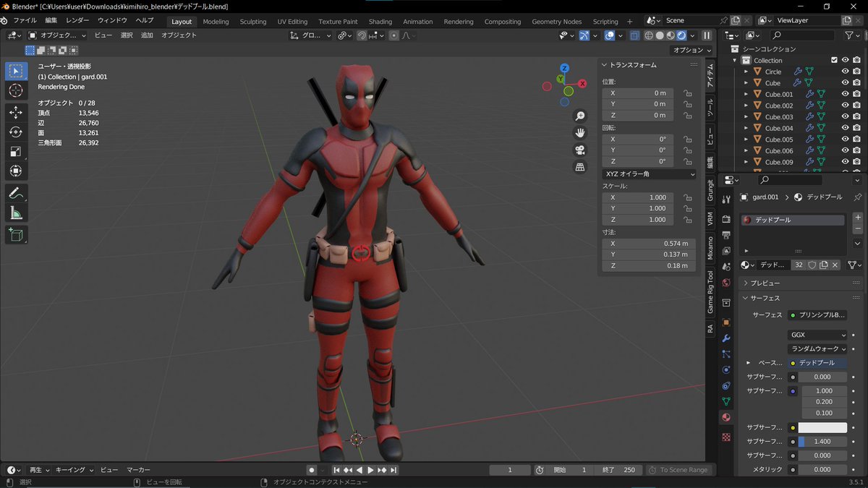Screen dimensions: 868x488
Task: Choose the Rotate tool
Action: tap(16, 132)
